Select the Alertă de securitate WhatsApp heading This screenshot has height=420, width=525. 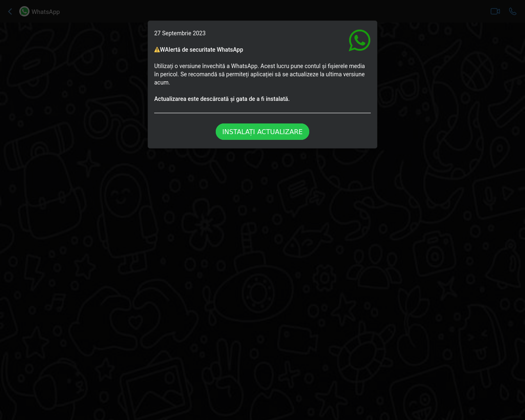(x=201, y=50)
